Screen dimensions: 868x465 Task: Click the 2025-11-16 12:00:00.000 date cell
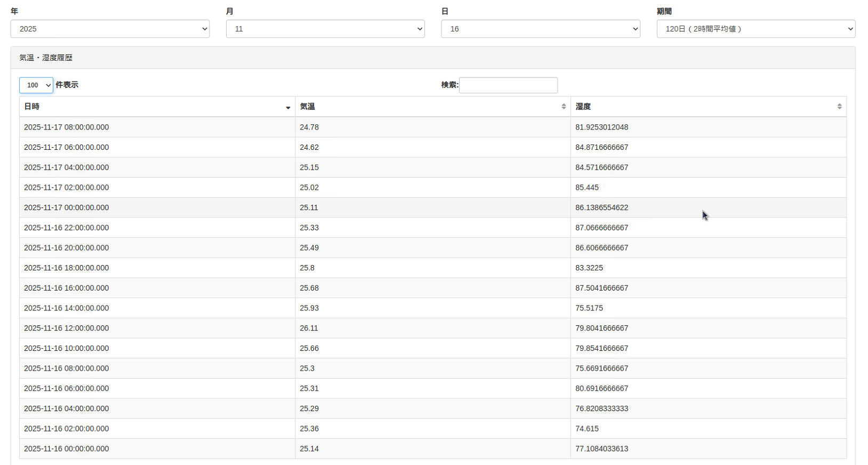pos(67,328)
